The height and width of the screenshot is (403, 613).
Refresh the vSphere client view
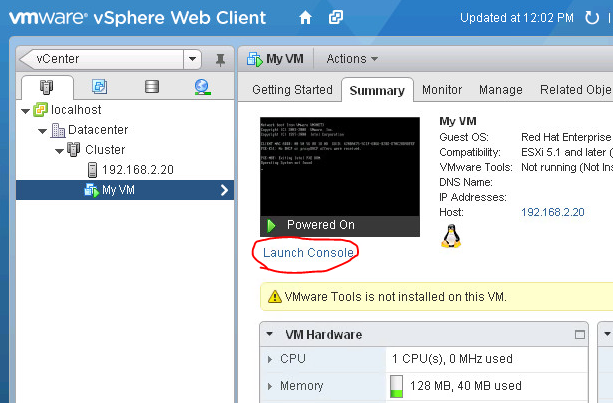click(x=591, y=18)
